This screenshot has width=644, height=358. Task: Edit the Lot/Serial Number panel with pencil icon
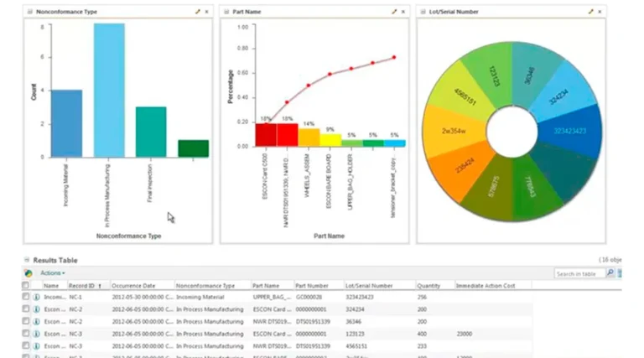[x=590, y=12]
